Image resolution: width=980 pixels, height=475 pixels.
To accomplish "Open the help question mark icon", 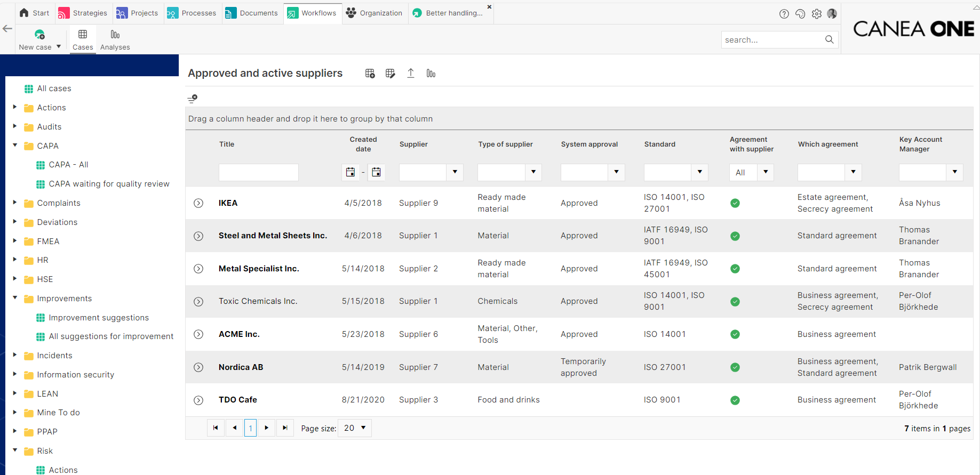I will point(784,14).
